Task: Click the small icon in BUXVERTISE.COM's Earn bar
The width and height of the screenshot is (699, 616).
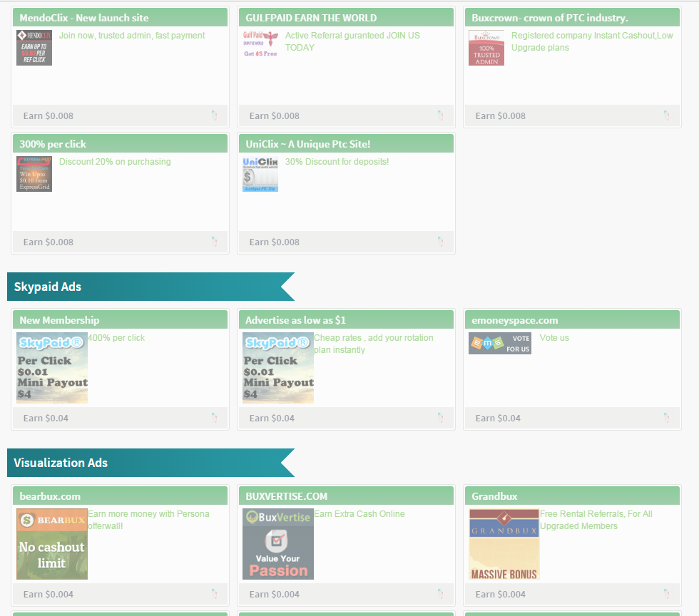Action: [441, 594]
